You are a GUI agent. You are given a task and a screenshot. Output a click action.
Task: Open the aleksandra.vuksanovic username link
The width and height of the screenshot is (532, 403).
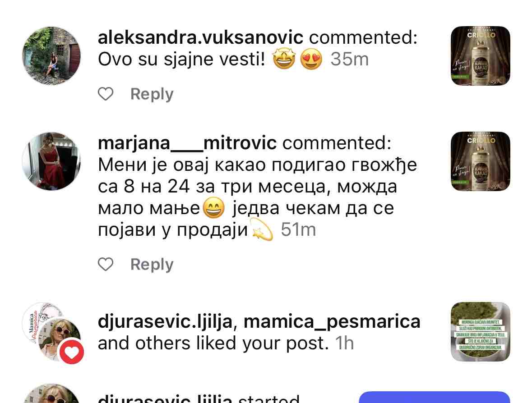[x=200, y=37]
